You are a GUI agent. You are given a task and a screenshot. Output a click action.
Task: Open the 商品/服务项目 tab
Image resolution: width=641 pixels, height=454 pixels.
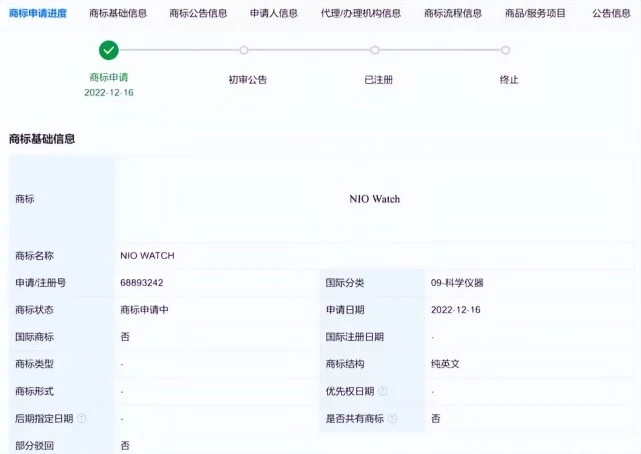coord(535,13)
